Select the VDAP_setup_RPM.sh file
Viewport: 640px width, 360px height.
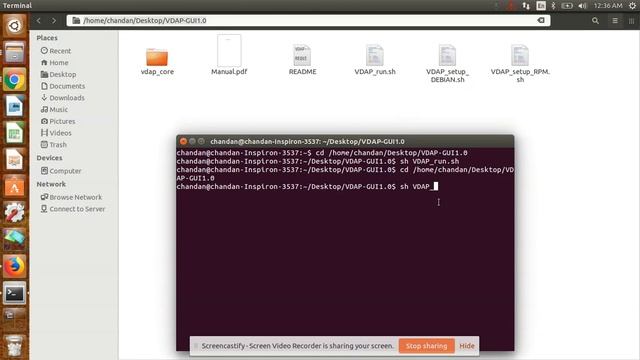click(520, 63)
